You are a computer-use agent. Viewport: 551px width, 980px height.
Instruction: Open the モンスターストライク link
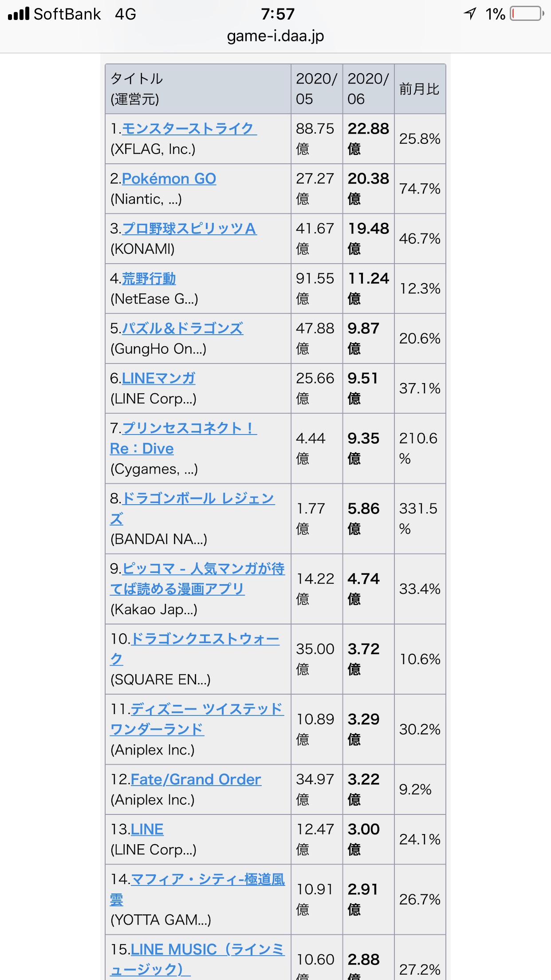[x=189, y=129]
